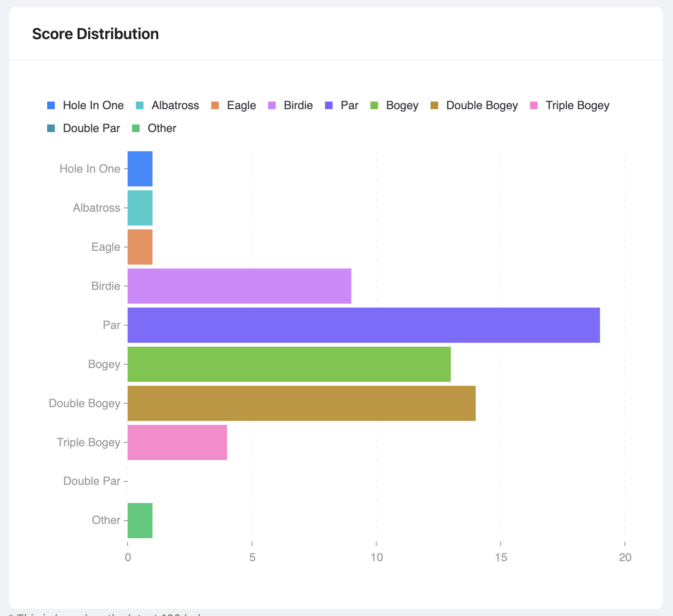Disable Double Bogey in the chart legend
Viewport: 673px width, 616px height.
[481, 105]
